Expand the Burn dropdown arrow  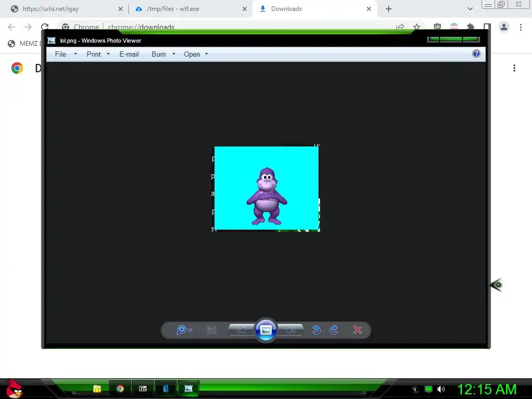coord(174,54)
